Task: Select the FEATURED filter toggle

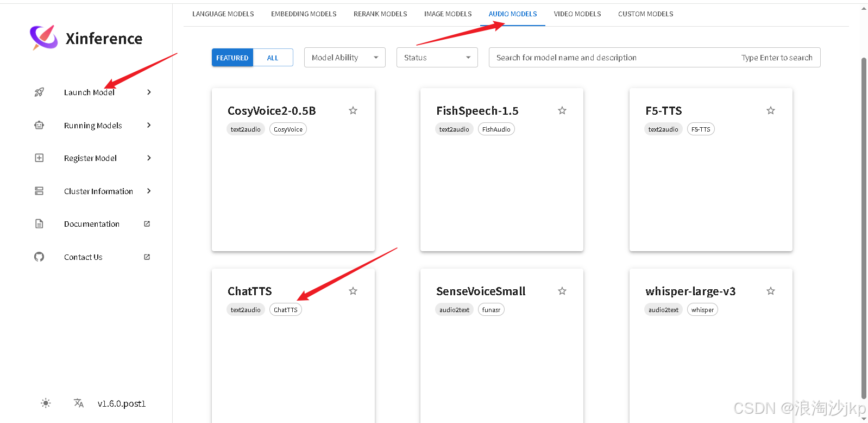Action: click(x=232, y=58)
